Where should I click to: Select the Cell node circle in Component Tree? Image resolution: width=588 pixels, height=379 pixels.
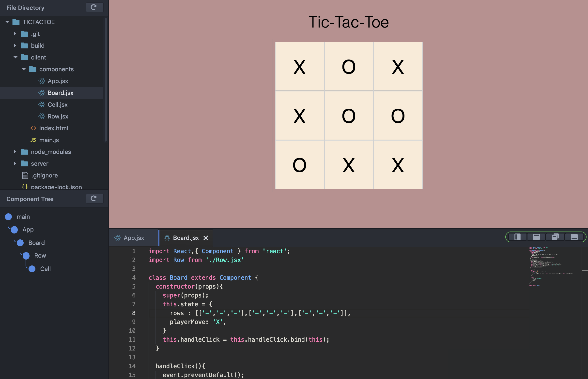(32, 269)
